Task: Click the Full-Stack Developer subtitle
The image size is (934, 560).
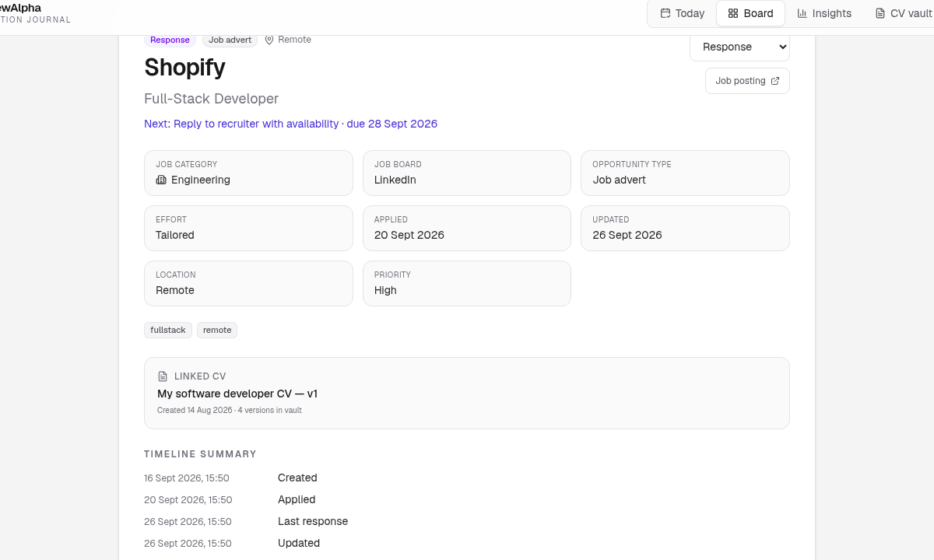Action: (211, 99)
